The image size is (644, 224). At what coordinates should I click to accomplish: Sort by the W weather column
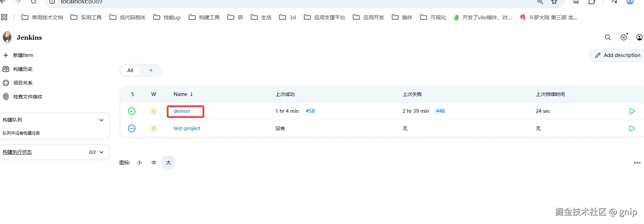pos(154,94)
